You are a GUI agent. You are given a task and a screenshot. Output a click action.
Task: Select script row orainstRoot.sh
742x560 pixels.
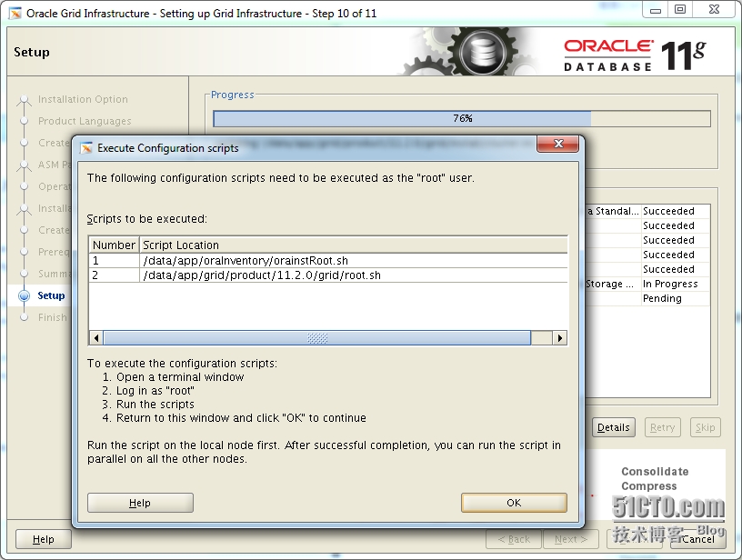coord(328,260)
